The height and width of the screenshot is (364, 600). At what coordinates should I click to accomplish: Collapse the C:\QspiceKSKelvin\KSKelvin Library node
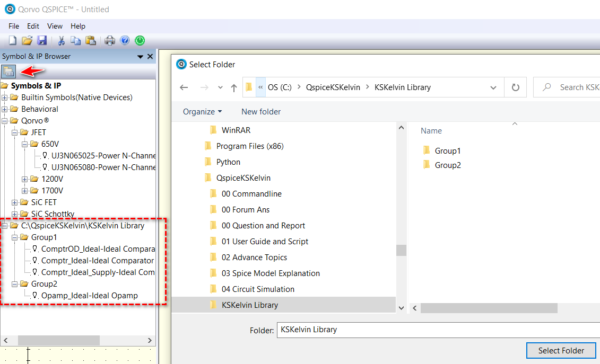tap(5, 226)
